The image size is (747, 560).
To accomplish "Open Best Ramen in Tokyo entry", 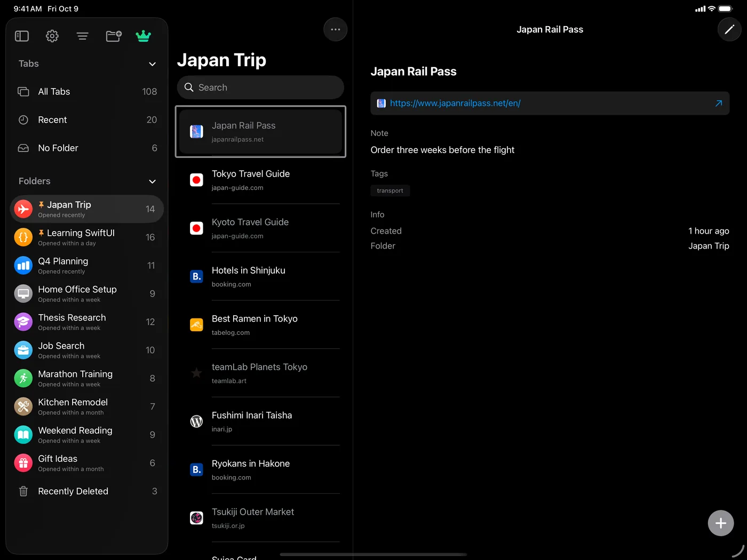I will click(x=260, y=325).
